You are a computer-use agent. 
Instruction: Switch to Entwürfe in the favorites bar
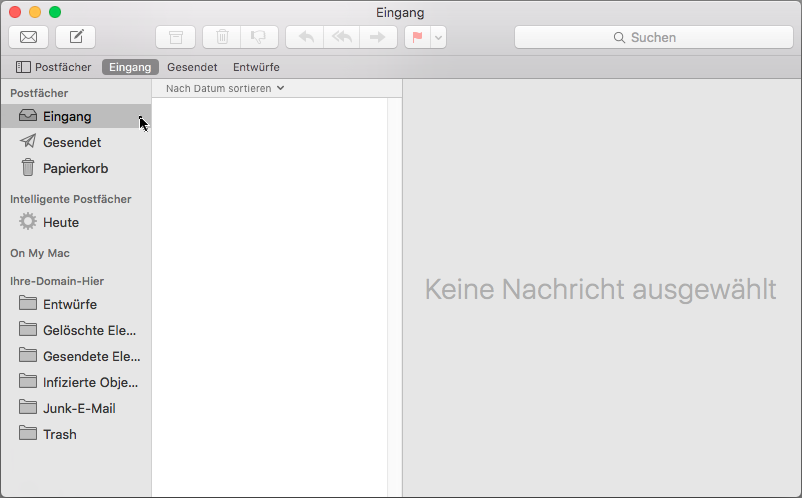[256, 67]
